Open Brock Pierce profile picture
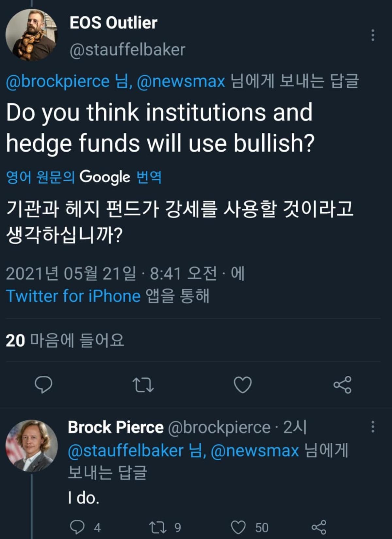 click(31, 446)
